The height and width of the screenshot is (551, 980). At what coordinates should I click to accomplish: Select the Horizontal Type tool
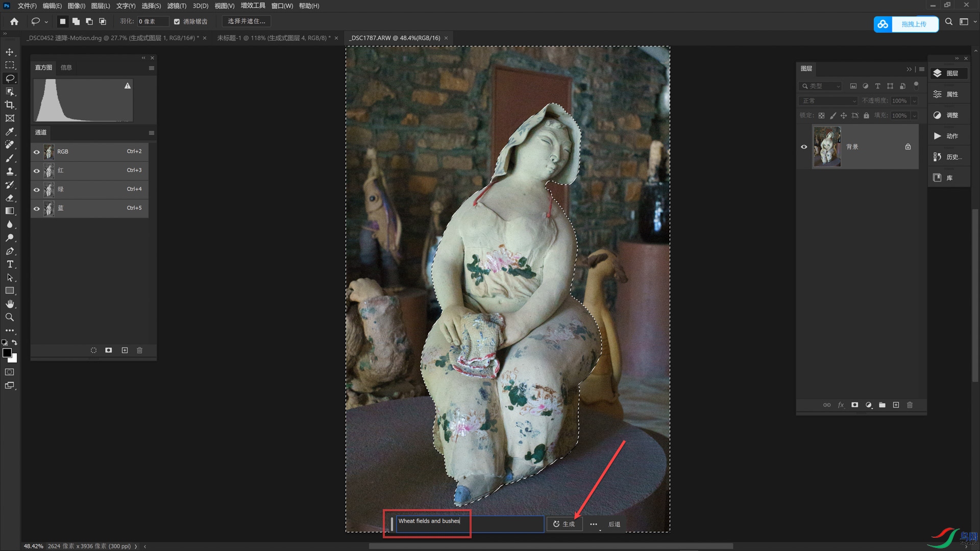click(10, 264)
